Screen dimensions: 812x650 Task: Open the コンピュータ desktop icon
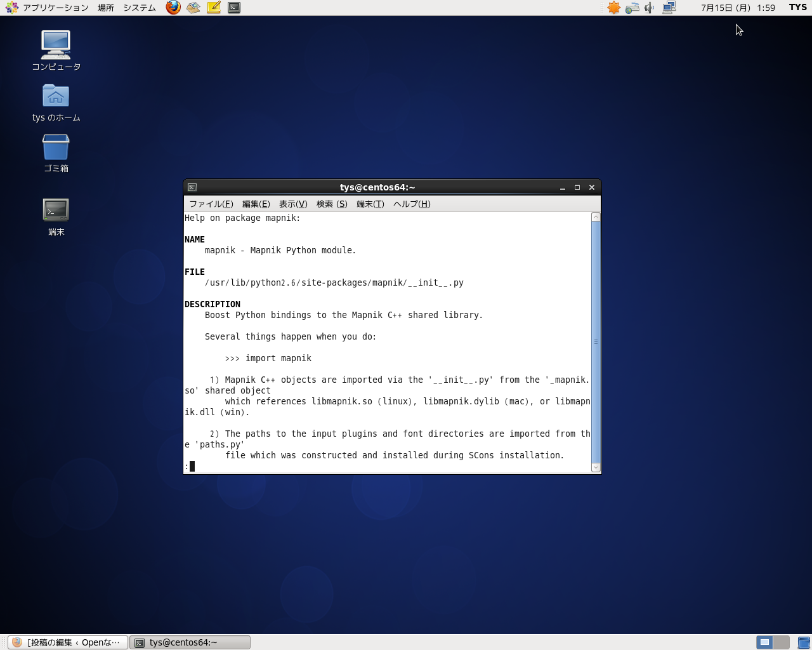click(56, 46)
